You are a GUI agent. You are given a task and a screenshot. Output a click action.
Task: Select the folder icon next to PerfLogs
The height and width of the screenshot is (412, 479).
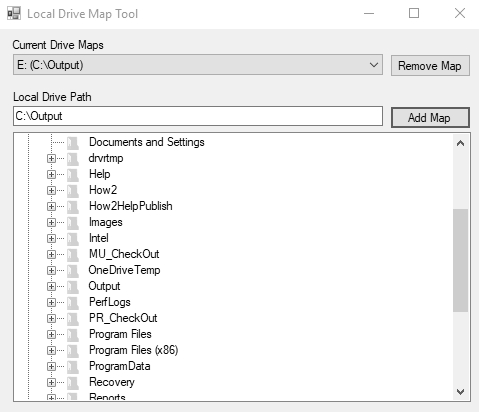(73, 302)
